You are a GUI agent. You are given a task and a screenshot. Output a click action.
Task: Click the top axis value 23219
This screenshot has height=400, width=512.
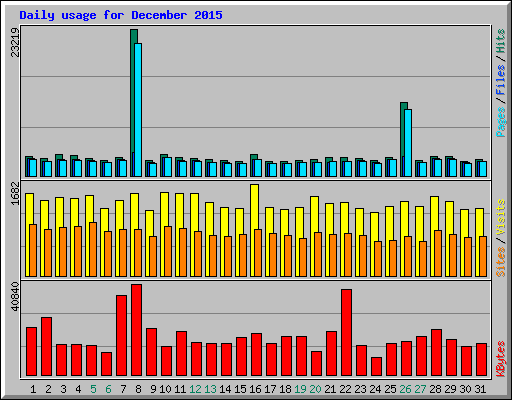[15, 42]
